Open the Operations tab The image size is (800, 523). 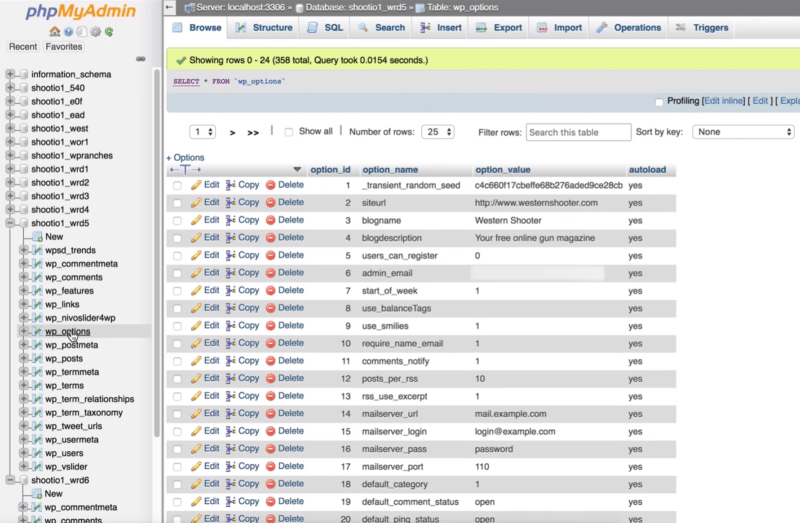tap(629, 28)
